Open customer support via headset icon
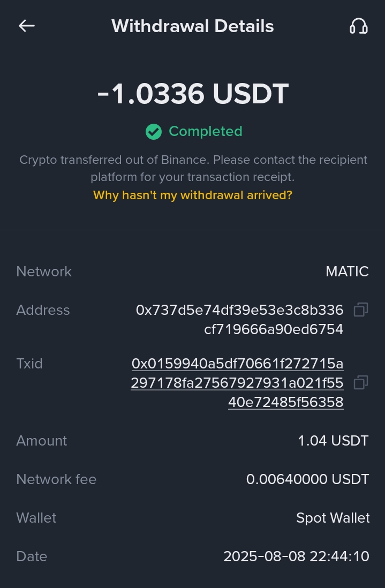The height and width of the screenshot is (588, 385). coord(358,26)
